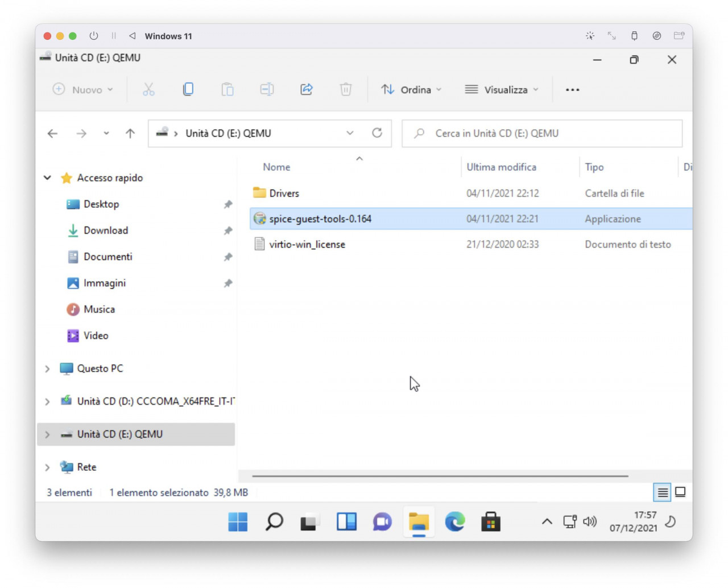728x588 pixels.
Task: Open the Visualizza view menu
Action: click(502, 90)
